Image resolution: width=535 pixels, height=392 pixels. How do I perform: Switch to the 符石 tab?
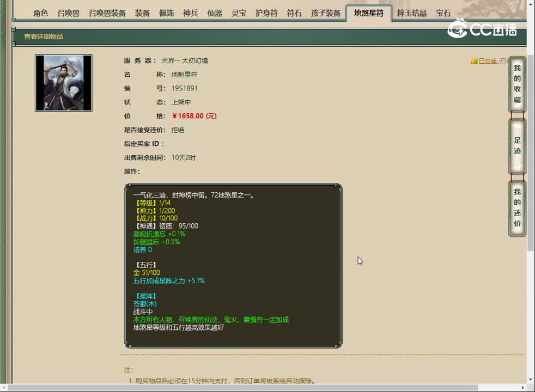pyautogui.click(x=294, y=13)
